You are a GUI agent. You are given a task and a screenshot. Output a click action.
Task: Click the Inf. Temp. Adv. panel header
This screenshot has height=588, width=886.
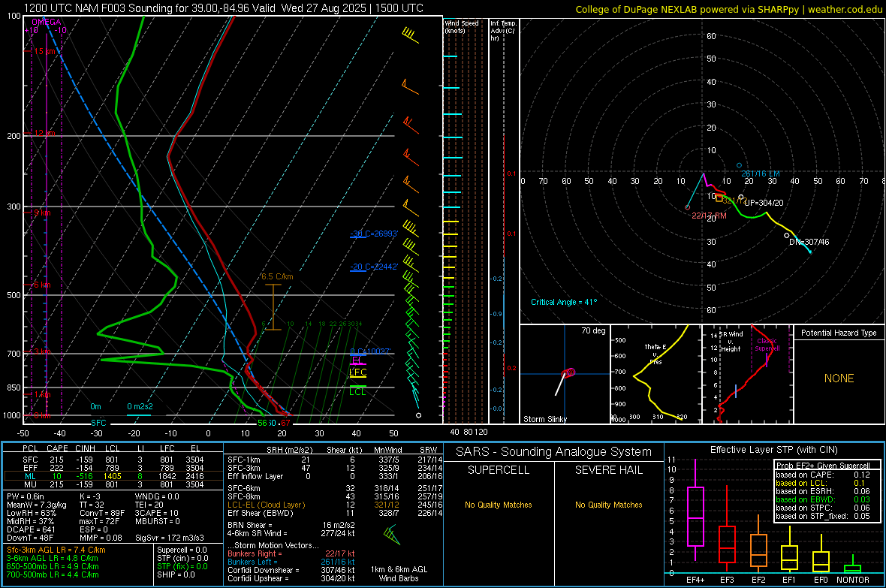[x=503, y=31]
